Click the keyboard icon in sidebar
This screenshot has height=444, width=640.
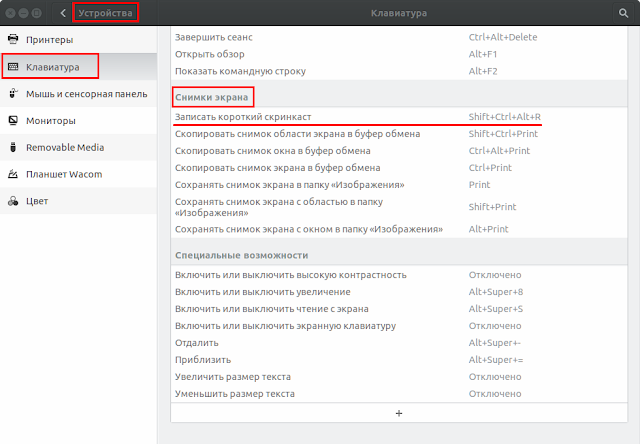click(x=13, y=67)
